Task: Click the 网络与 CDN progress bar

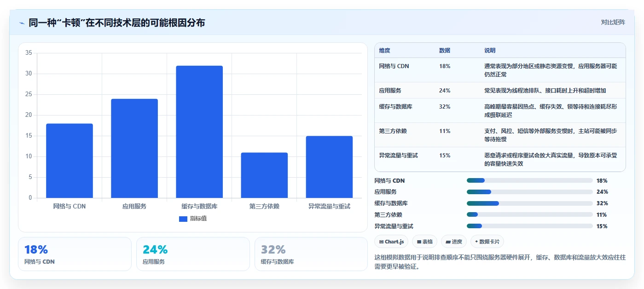Action: pyautogui.click(x=530, y=180)
